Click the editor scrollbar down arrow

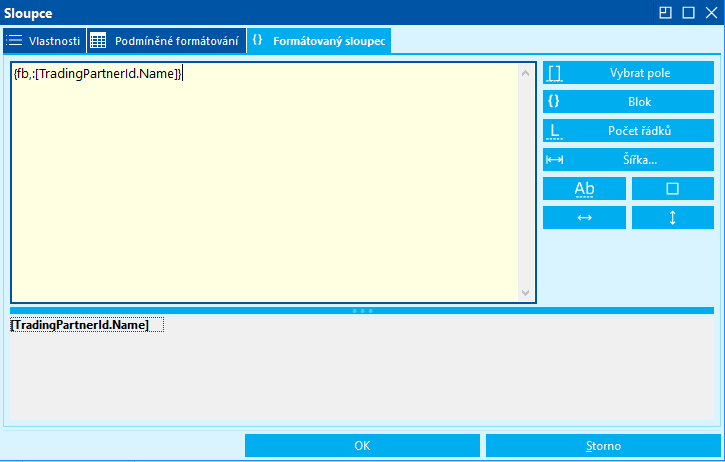tap(525, 293)
